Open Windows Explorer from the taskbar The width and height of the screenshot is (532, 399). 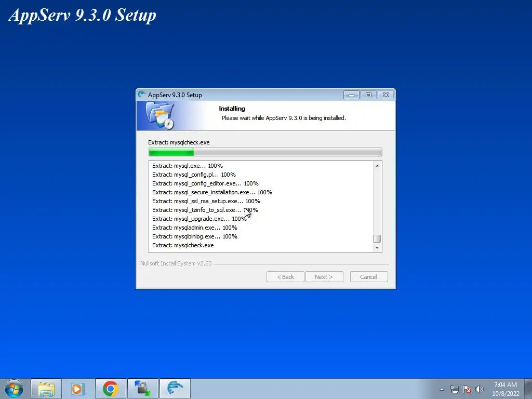pyautogui.click(x=46, y=389)
